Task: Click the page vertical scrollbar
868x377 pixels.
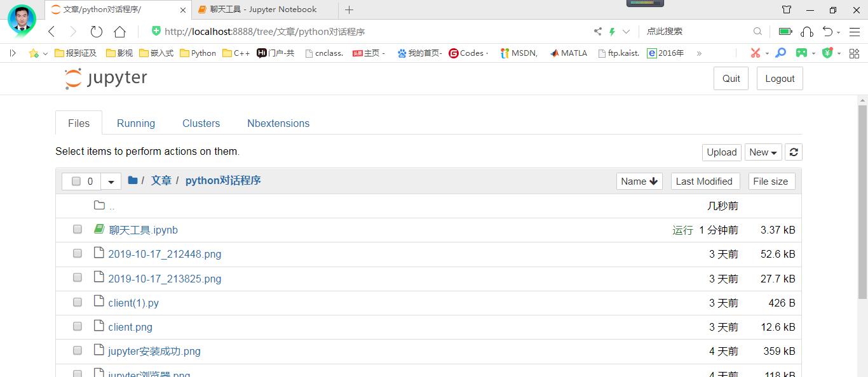Action: [862, 203]
